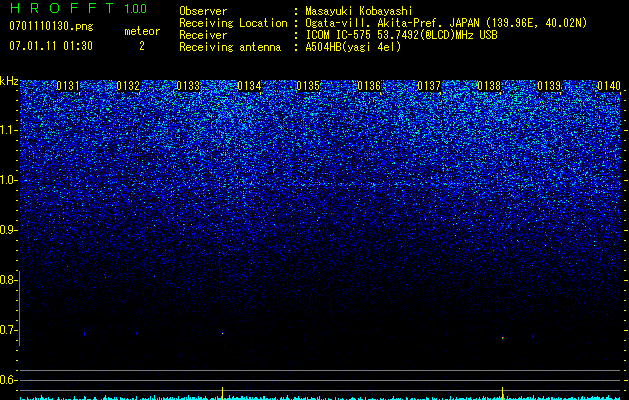The image size is (629, 400).
Task: Click the Receiving Location label
Action: click(x=233, y=23)
